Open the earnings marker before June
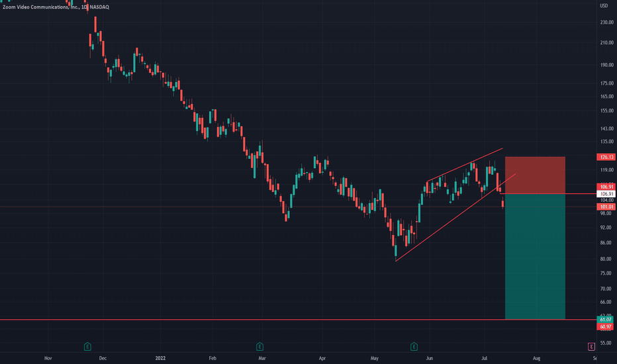 coord(414,347)
